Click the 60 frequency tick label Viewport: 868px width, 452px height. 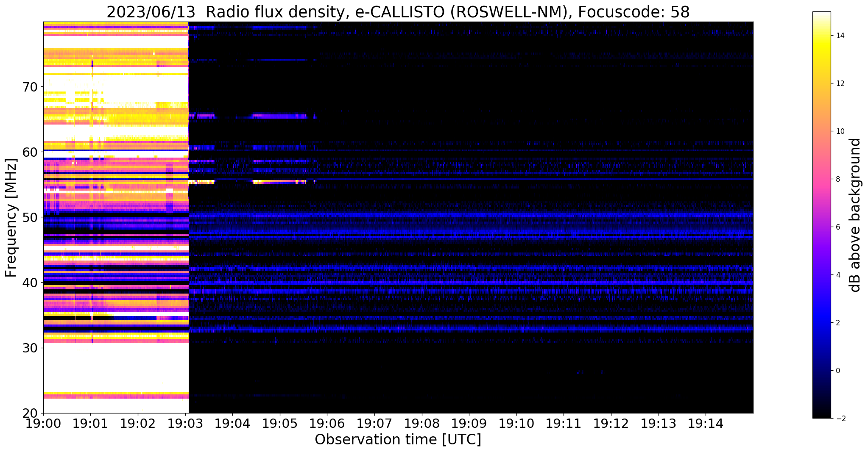click(x=30, y=152)
